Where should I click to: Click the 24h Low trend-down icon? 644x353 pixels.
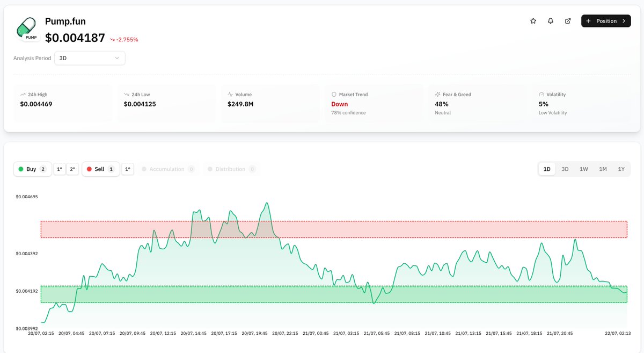point(127,95)
